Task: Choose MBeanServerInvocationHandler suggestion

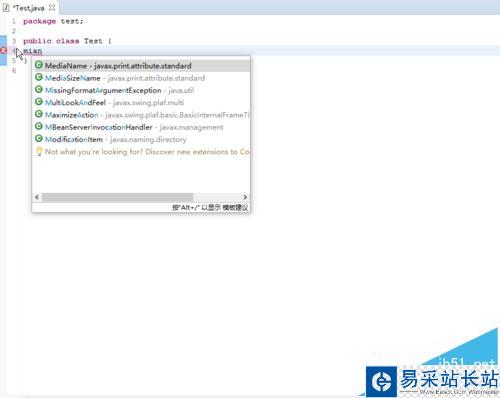Action: (x=141, y=127)
